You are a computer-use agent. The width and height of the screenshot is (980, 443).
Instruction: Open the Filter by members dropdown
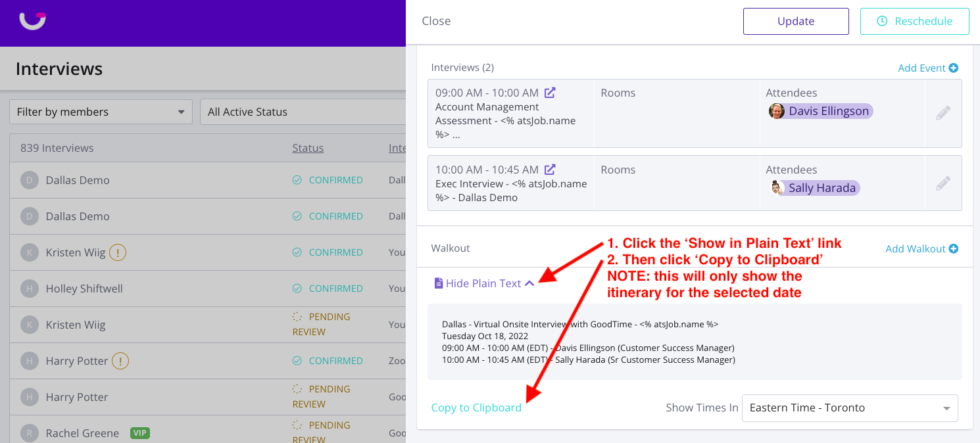click(101, 112)
